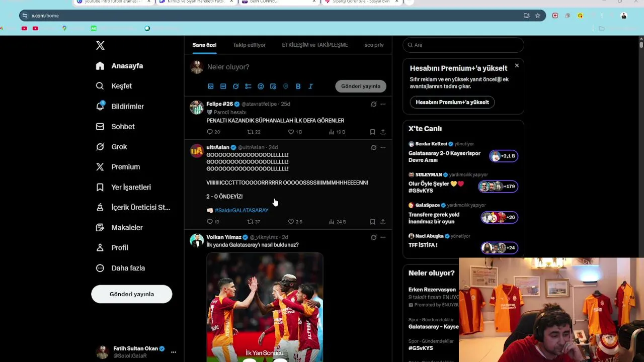Open more options on Felipe #26 post
The height and width of the screenshot is (362, 644).
(383, 104)
